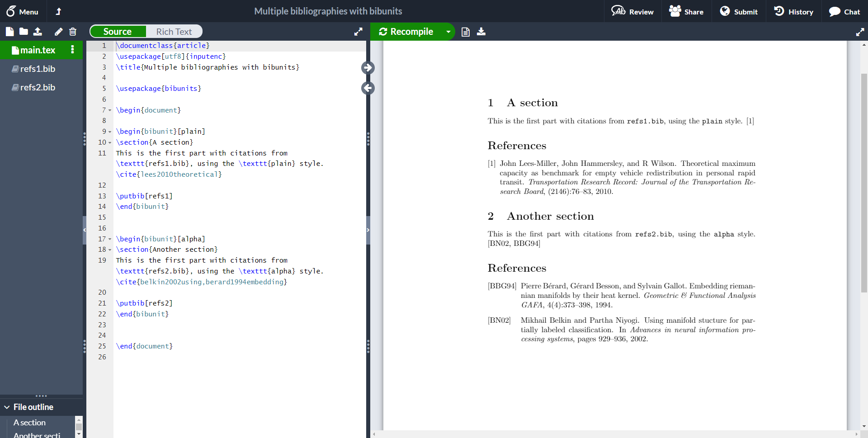
Task: Click the Share button
Action: coord(686,11)
